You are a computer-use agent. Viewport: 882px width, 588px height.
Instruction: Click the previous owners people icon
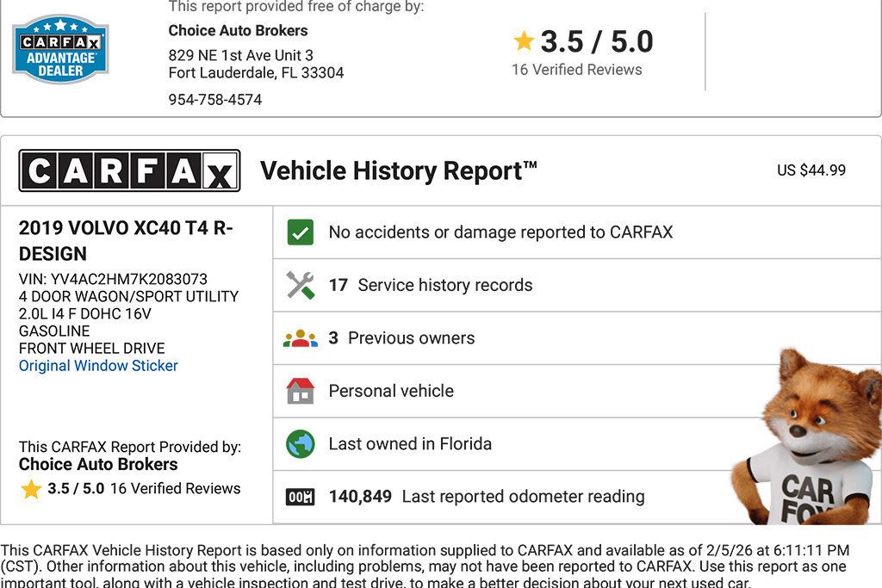301,338
